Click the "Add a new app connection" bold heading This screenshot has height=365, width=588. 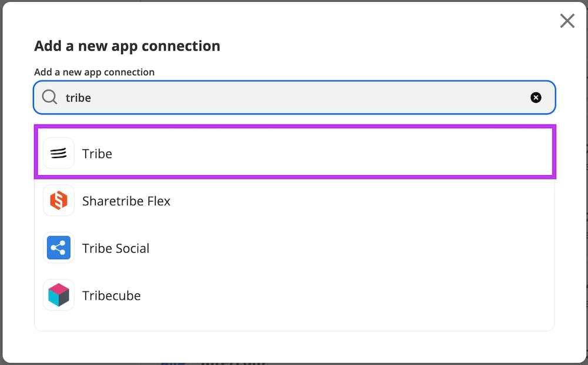(x=127, y=46)
